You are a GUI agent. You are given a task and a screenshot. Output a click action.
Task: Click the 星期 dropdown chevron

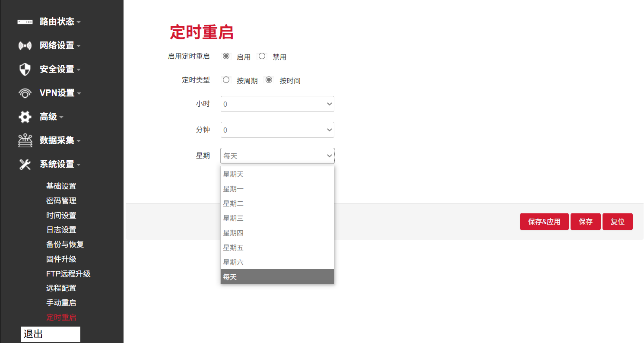(329, 156)
